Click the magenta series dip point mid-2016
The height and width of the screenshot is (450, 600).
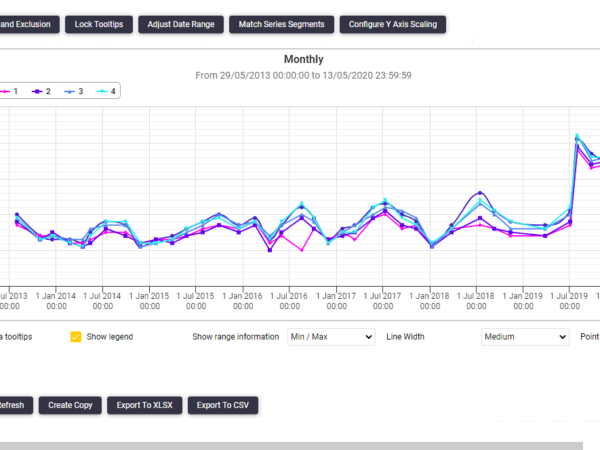point(302,250)
